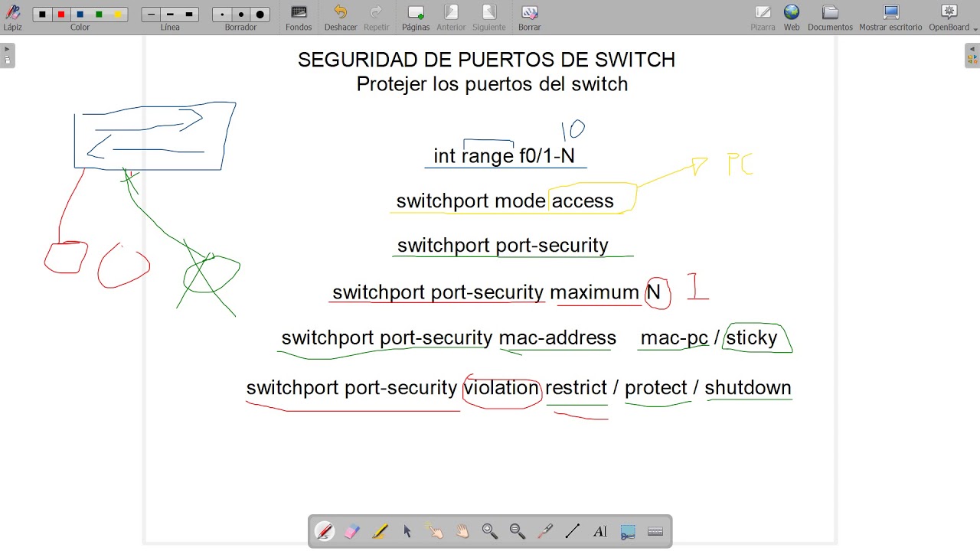Add a new page with Páginas
The height and width of the screenshot is (551, 980).
tap(416, 17)
